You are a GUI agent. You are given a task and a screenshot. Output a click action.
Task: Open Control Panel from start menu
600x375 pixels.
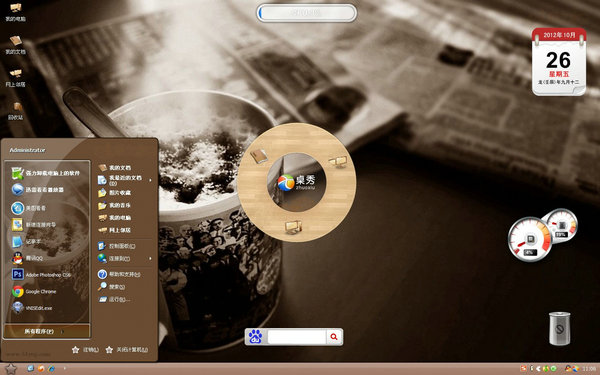pos(117,246)
